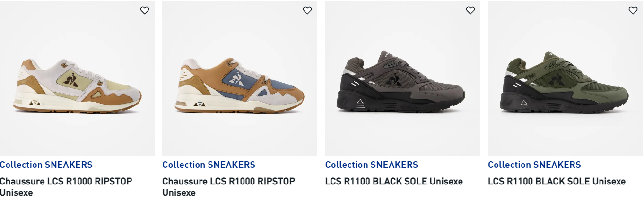Open the LCS R1100 BLACK SOLE title under grey shoe
The width and height of the screenshot is (644, 201).
tap(394, 181)
